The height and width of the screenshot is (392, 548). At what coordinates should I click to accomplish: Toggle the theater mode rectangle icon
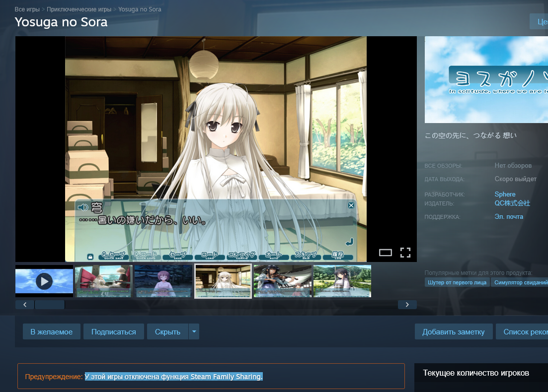point(386,253)
